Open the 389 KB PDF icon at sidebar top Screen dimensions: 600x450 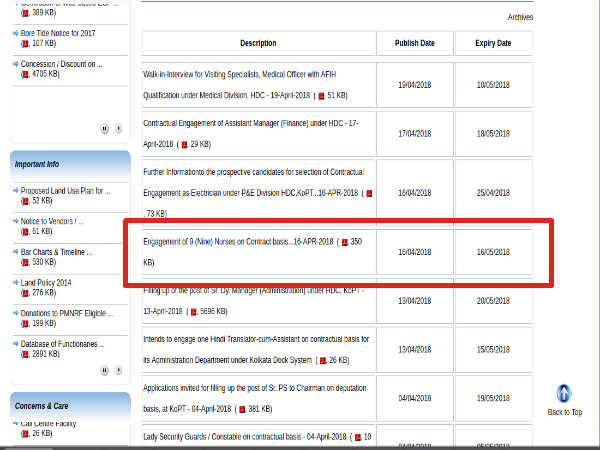pyautogui.click(x=25, y=13)
